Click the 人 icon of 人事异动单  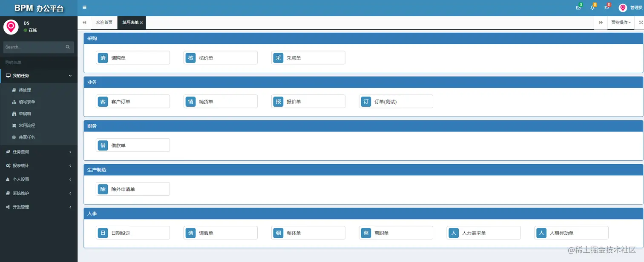[x=541, y=233]
